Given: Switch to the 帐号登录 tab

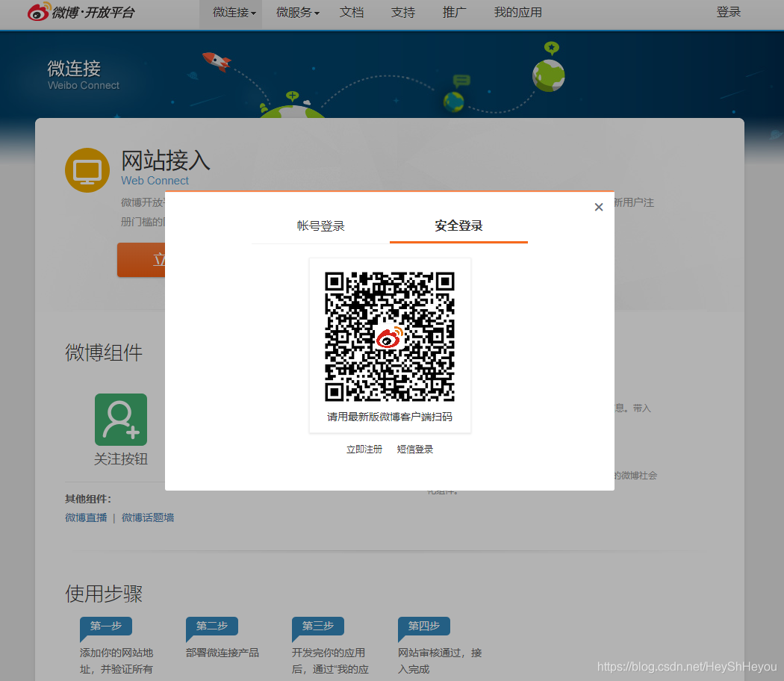Looking at the screenshot, I should [x=321, y=226].
